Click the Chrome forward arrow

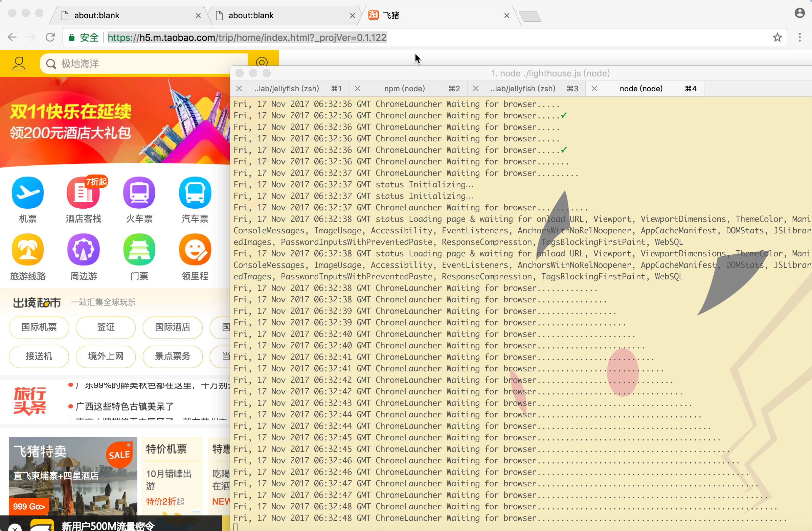31,37
